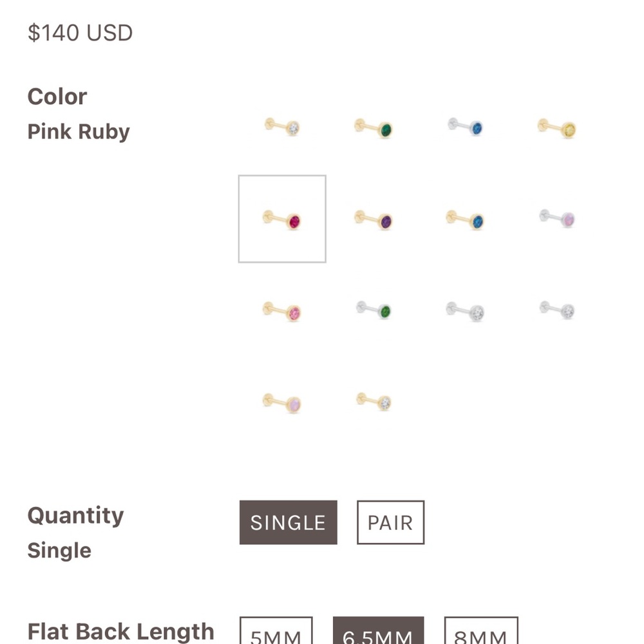Image resolution: width=644 pixels, height=644 pixels.
Task: Choose the clear diamond silver earring variant
Action: coord(467,310)
